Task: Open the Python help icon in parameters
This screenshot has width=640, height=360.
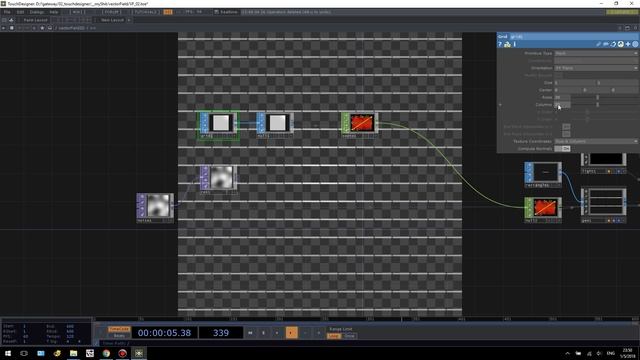Action: click(507, 44)
